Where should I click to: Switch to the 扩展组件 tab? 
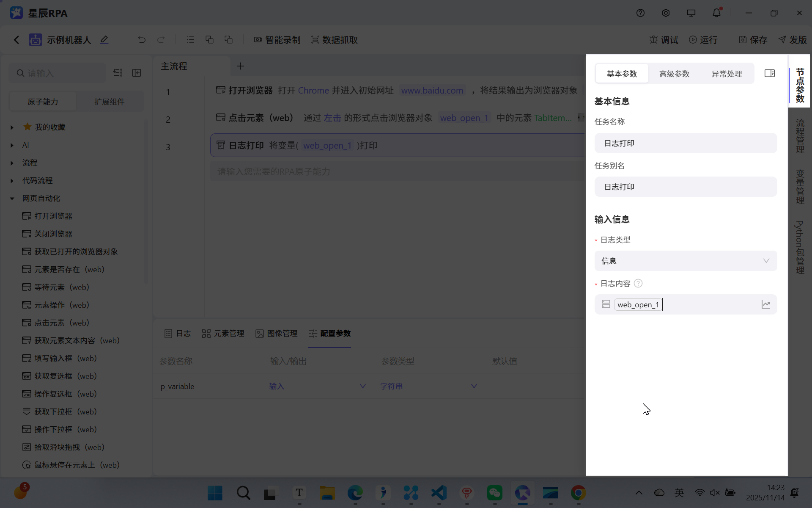click(x=110, y=101)
